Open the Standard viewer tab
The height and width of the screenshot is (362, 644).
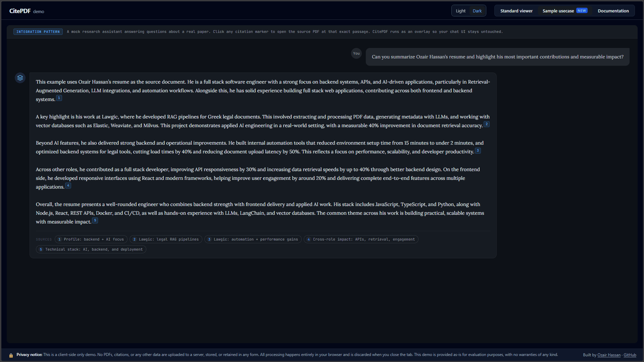(516, 11)
